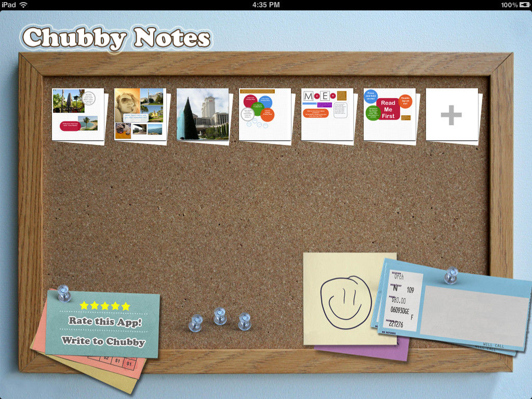Open the note with M and E letters

pos(327,115)
